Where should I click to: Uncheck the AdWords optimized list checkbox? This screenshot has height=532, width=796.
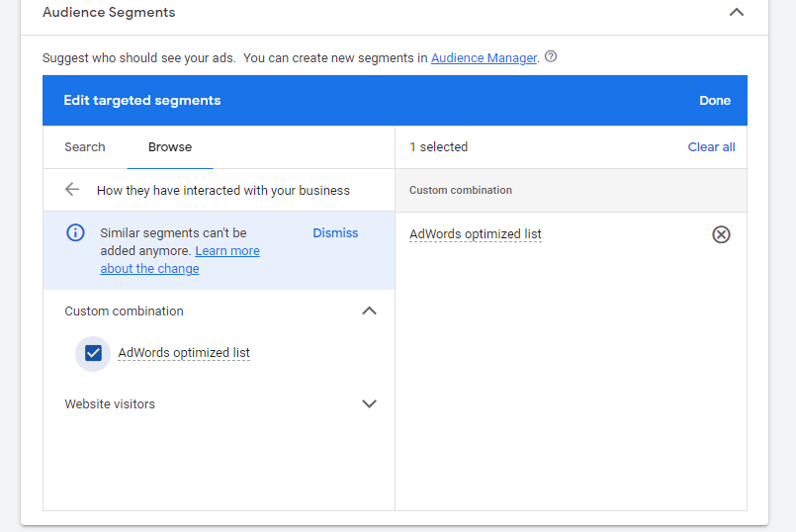pos(93,353)
